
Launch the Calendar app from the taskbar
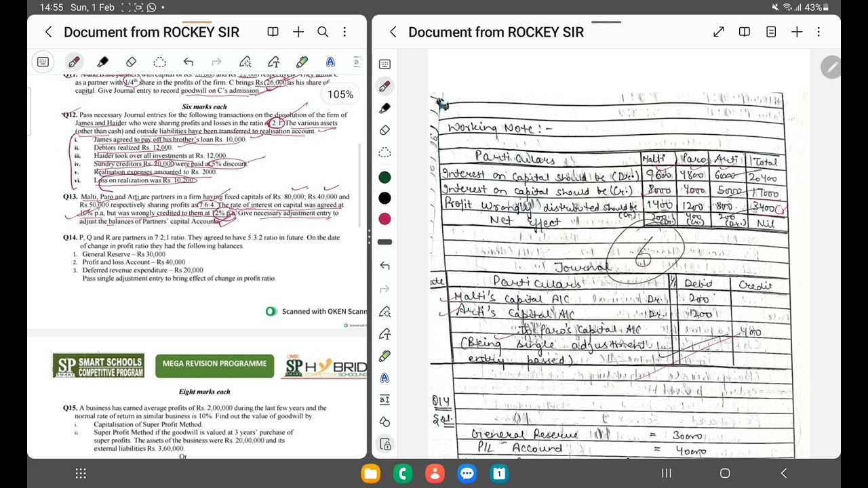click(x=499, y=473)
